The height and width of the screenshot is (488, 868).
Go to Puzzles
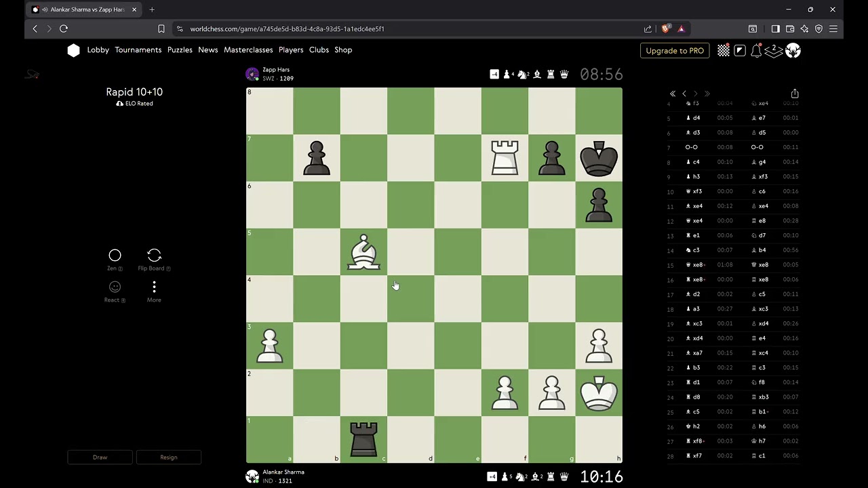[180, 50]
